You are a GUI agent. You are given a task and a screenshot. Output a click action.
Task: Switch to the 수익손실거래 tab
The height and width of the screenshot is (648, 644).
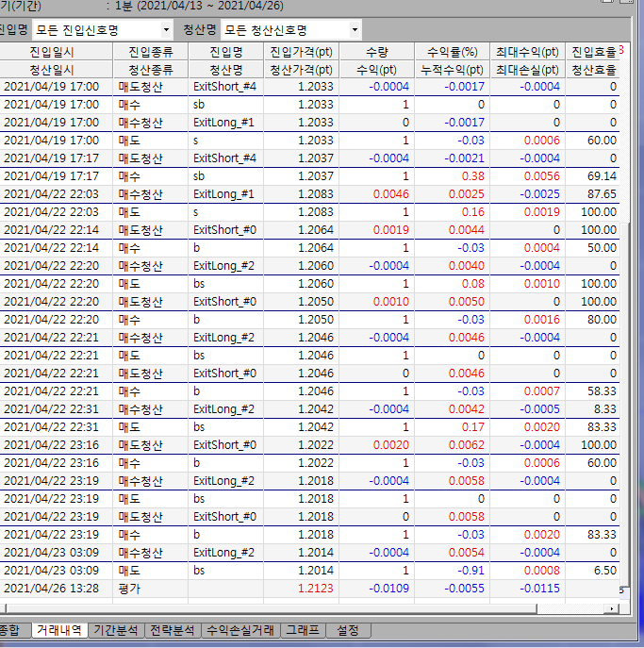241,630
